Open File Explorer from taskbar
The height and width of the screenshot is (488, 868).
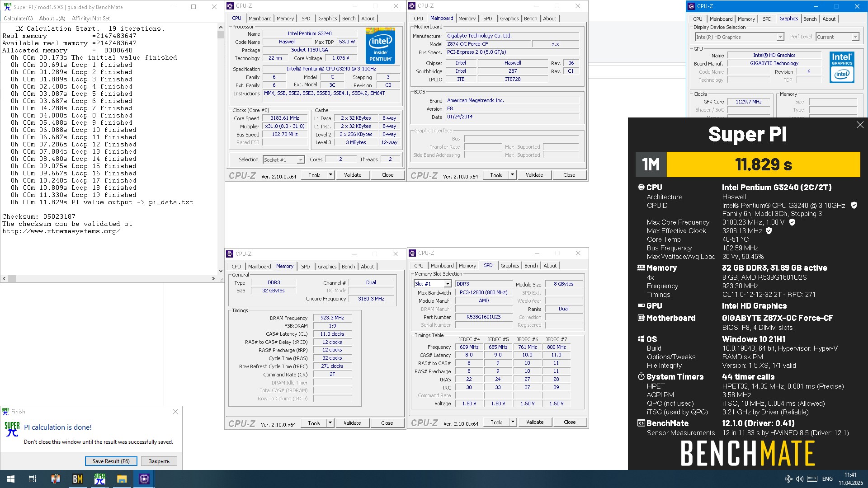coord(122,479)
